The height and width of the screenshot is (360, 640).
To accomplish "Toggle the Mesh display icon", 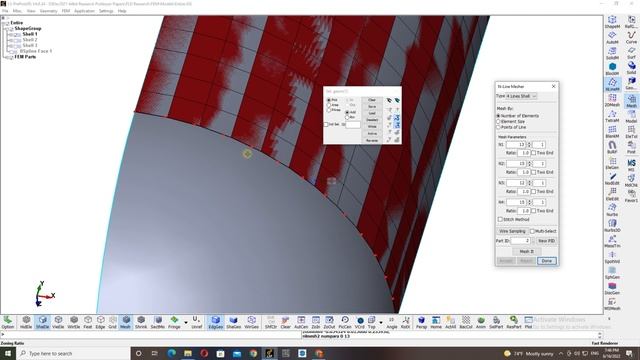I will coord(126,322).
